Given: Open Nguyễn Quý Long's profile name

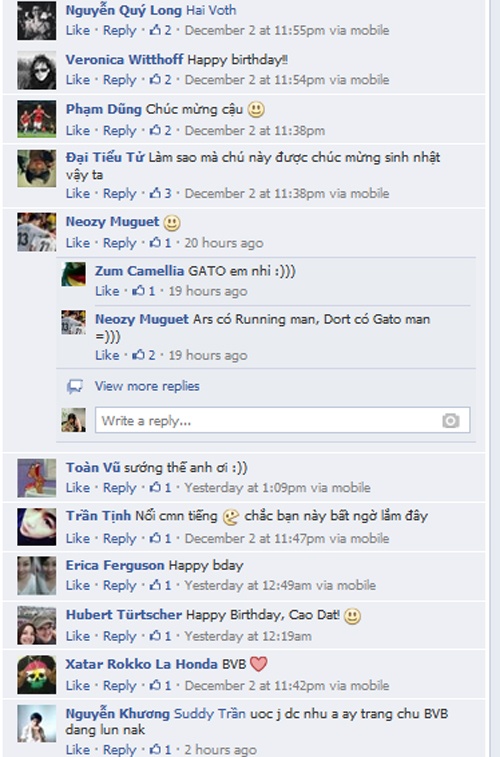Looking at the screenshot, I should click(x=124, y=11).
